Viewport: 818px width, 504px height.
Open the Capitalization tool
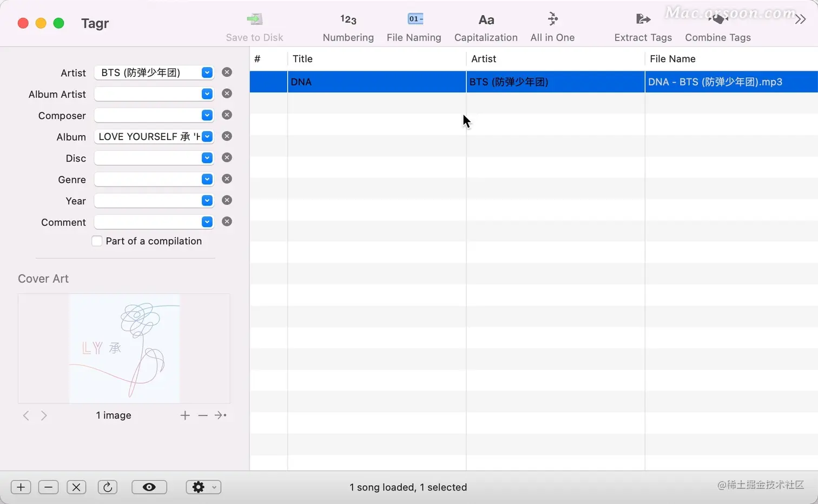(x=486, y=28)
